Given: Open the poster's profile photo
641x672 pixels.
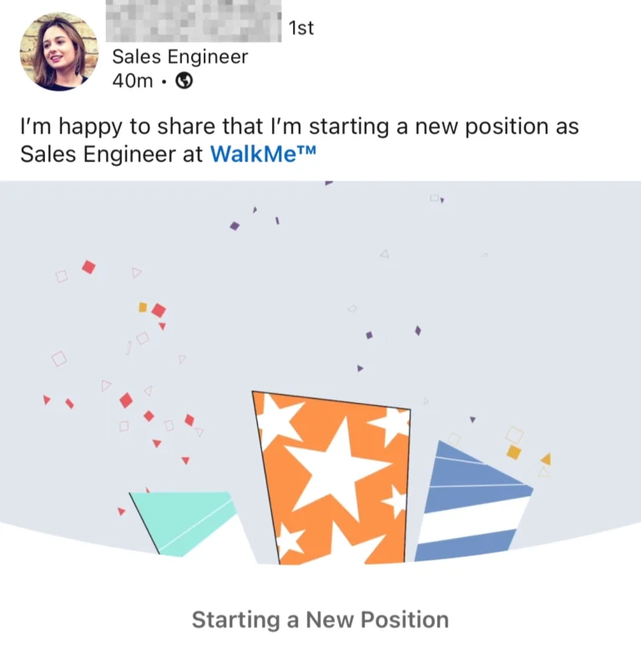Looking at the screenshot, I should click(x=59, y=52).
